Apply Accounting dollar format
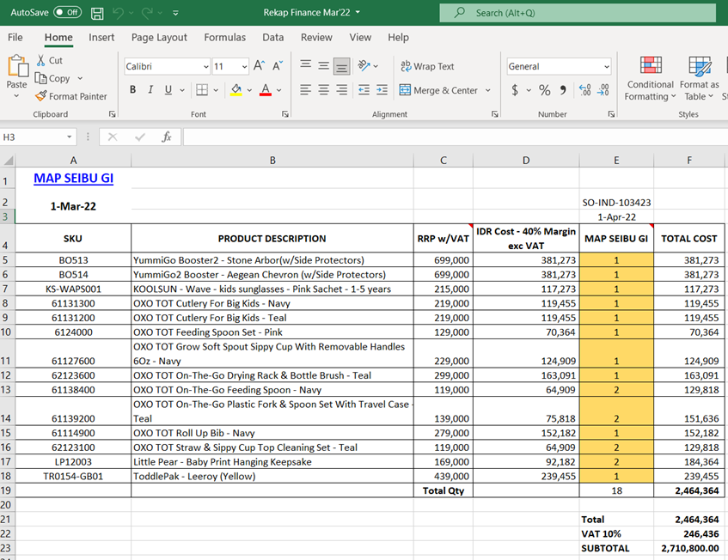This screenshot has width=728, height=560. [515, 89]
